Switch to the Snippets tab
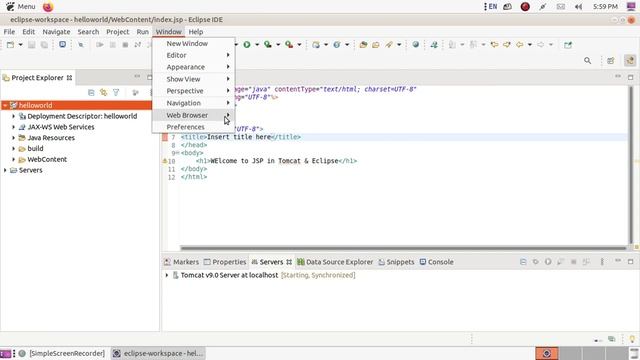 pyautogui.click(x=396, y=262)
